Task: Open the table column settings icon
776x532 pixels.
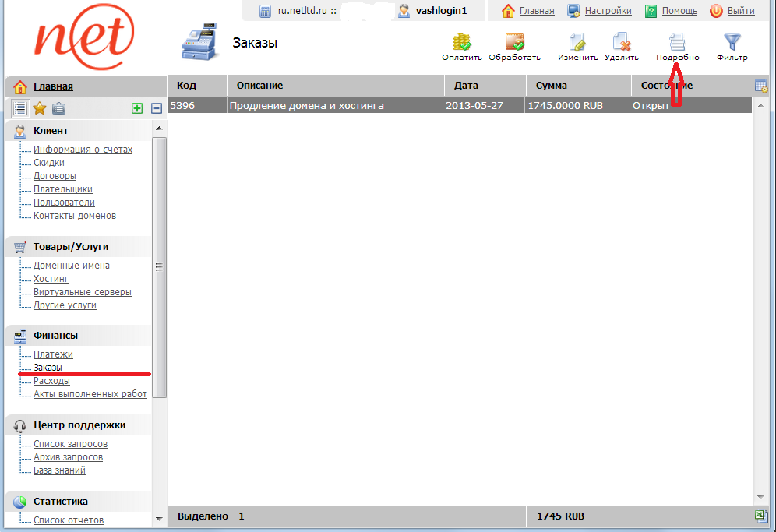Action: pyautogui.click(x=761, y=86)
